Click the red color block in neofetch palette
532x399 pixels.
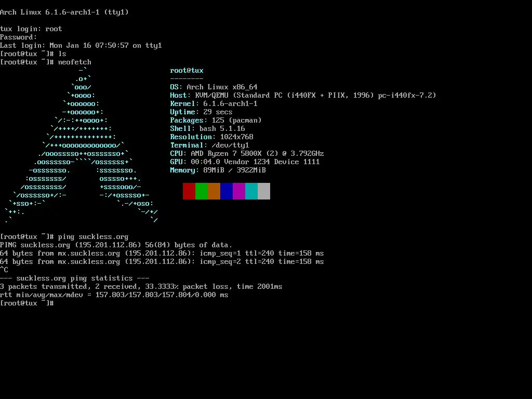189,191
